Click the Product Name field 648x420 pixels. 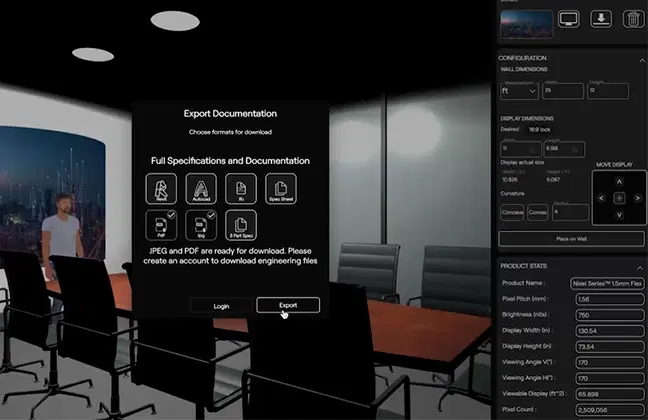coord(607,284)
